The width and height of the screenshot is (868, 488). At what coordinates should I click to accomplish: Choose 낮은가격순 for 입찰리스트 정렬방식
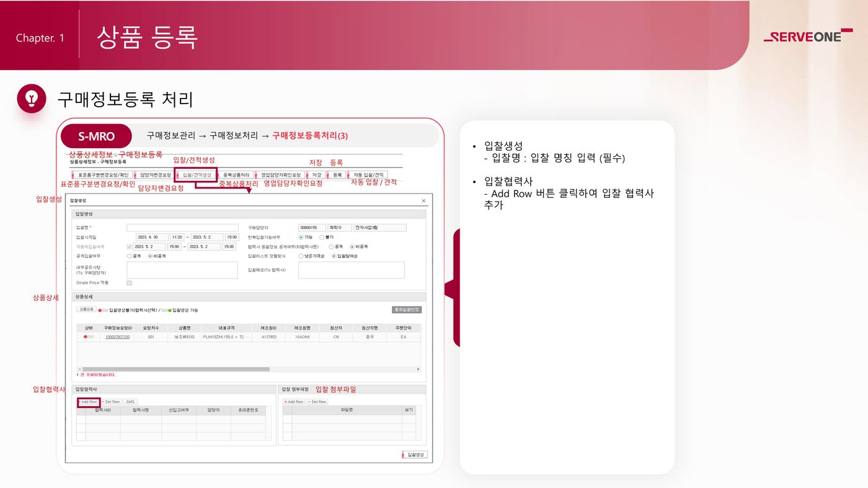pos(301,255)
